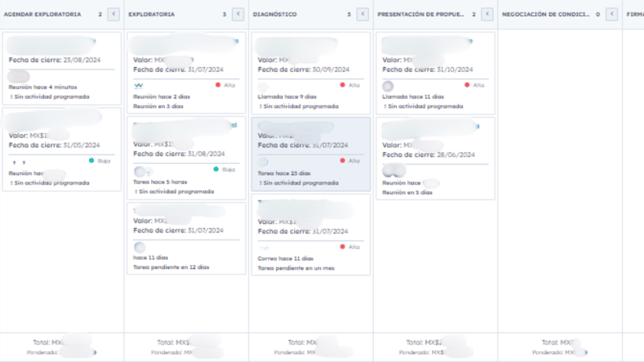Click the red Alta priority dot on the 30/09/2024 deal

(343, 85)
